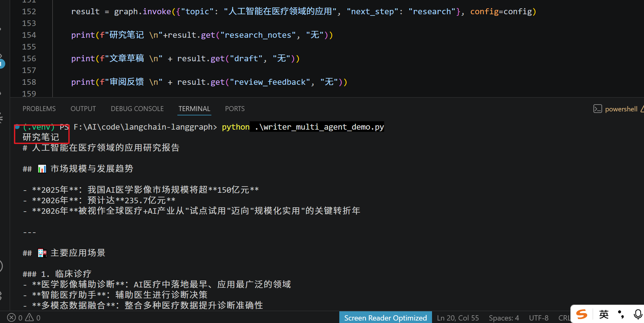Click the IME microphone voice input icon

click(x=638, y=314)
